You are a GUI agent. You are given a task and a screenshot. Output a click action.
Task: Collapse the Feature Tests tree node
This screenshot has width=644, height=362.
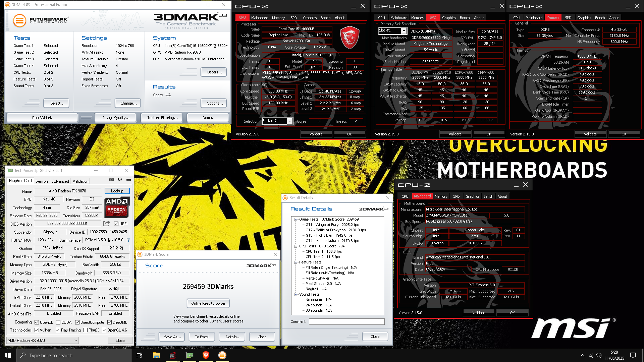(x=296, y=262)
